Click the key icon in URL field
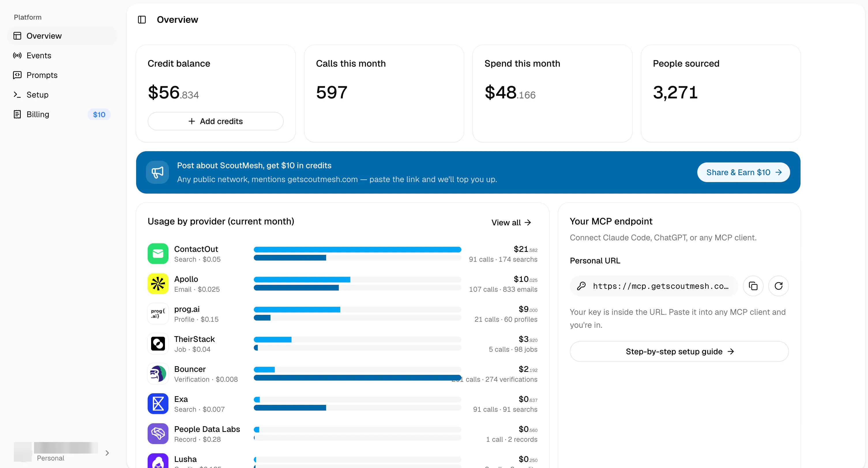 coord(581,286)
